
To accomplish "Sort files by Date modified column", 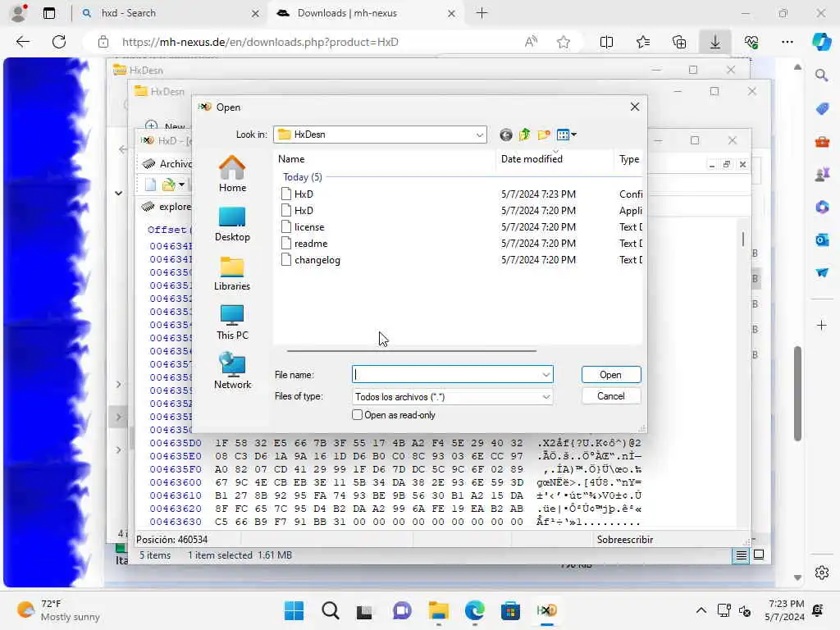I will point(555,159).
